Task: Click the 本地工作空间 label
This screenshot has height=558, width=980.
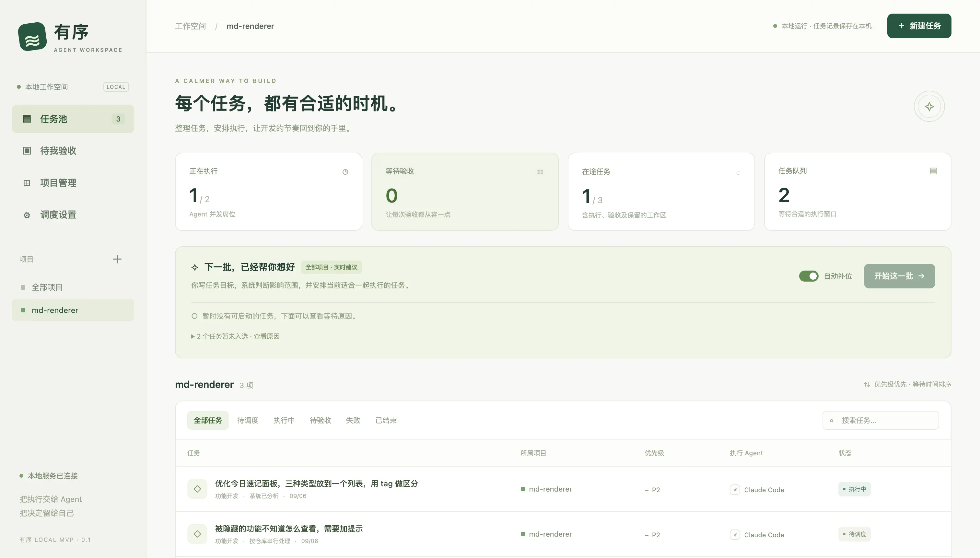Action: 46,87
